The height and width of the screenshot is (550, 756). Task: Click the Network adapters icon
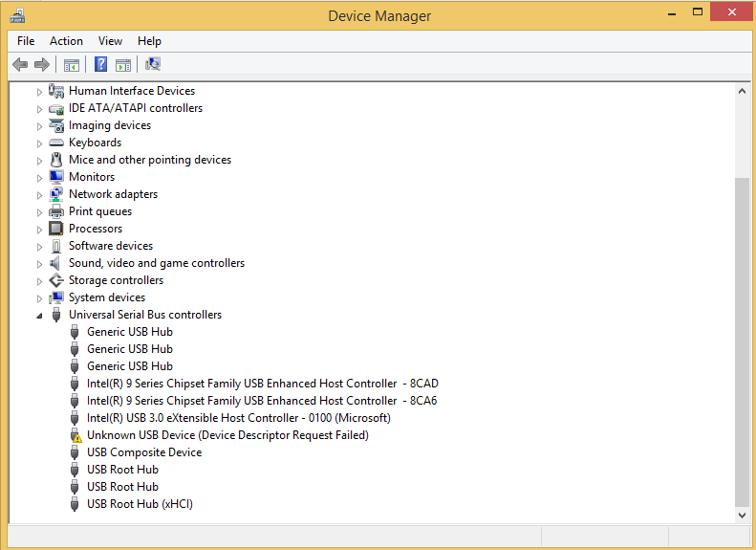56,194
